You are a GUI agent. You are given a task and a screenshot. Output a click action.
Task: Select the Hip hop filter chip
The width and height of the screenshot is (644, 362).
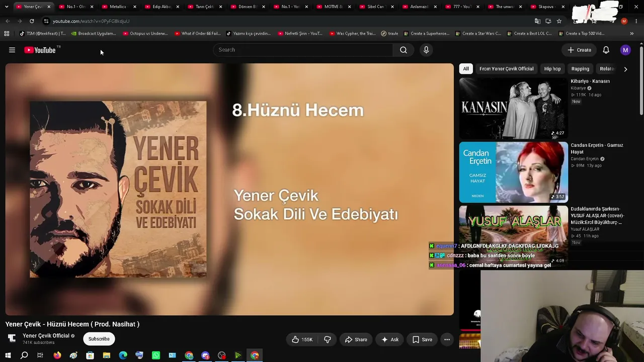[552, 69]
